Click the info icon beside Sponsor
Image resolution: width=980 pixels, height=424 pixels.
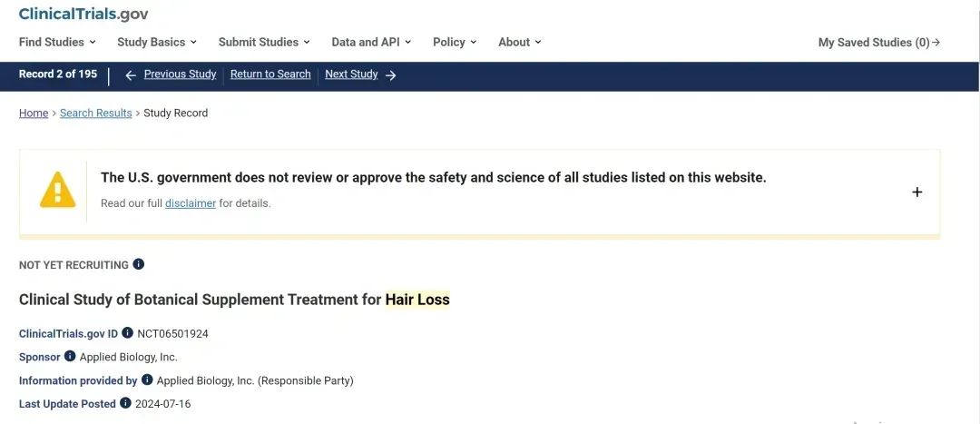[x=70, y=357]
